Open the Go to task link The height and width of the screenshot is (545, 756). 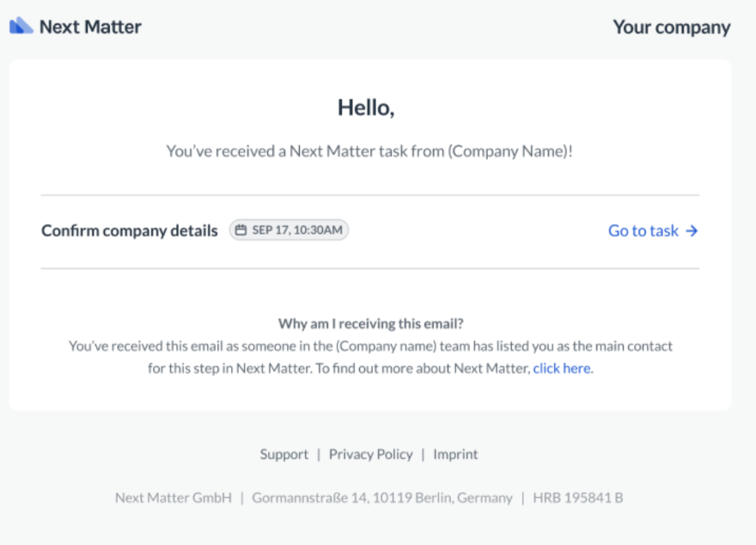653,230
